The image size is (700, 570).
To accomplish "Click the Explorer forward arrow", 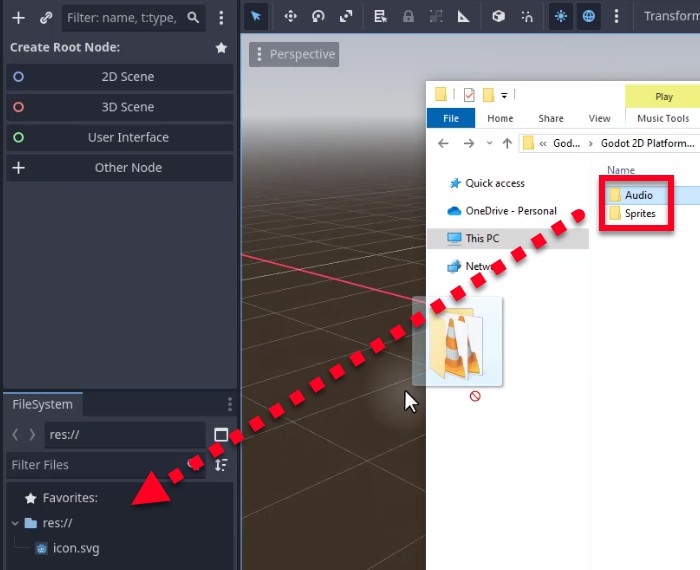I will click(x=469, y=143).
